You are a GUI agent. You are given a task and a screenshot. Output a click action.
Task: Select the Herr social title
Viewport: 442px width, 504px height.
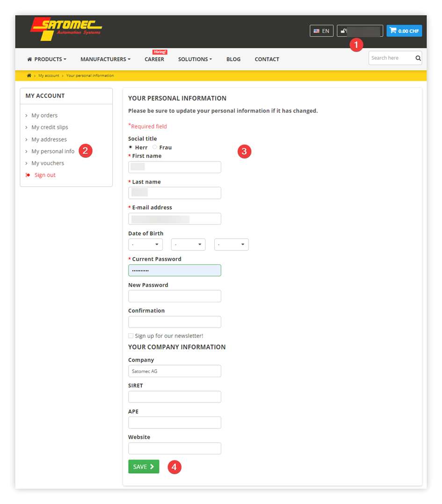(130, 147)
